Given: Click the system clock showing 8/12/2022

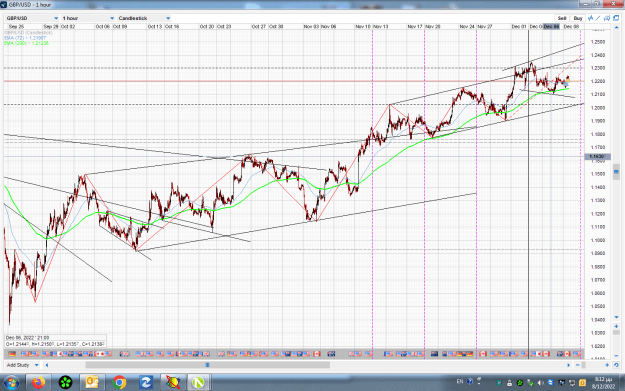Looking at the screenshot, I should [603, 383].
